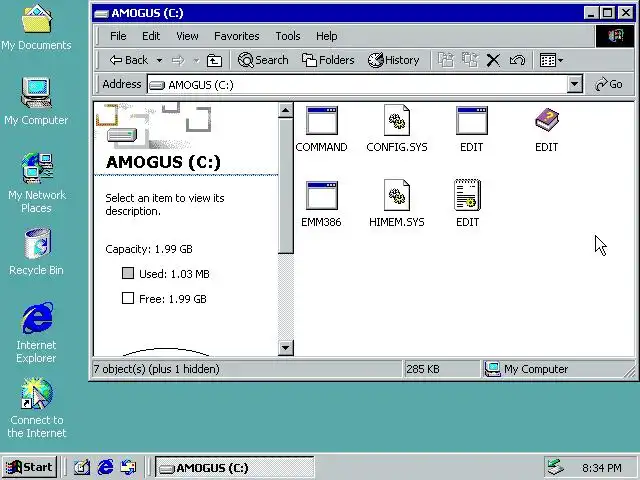
Task: Click the drive icon in the title bar
Action: [x=101, y=14]
